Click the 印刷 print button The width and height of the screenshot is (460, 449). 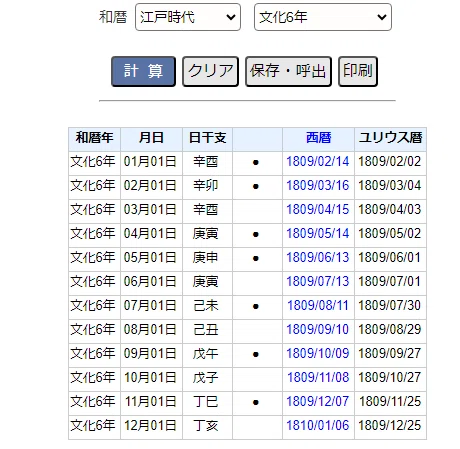coord(358,71)
